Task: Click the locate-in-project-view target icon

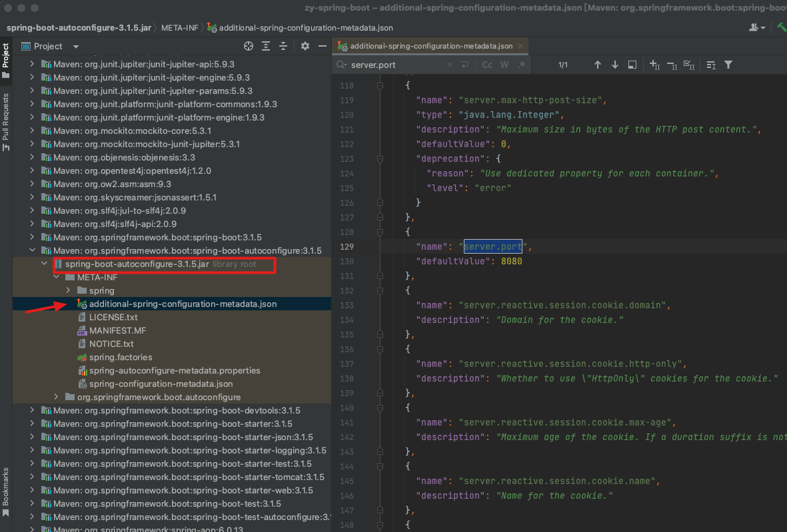Action: point(249,46)
